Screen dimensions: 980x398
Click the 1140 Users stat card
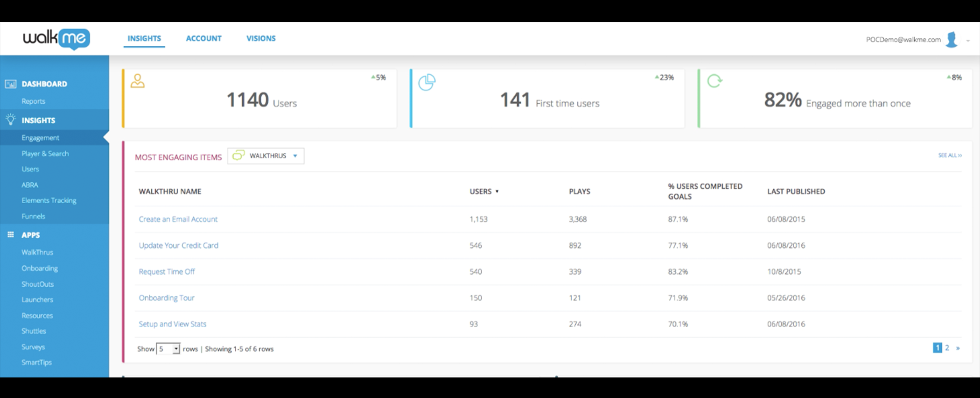[x=259, y=99]
